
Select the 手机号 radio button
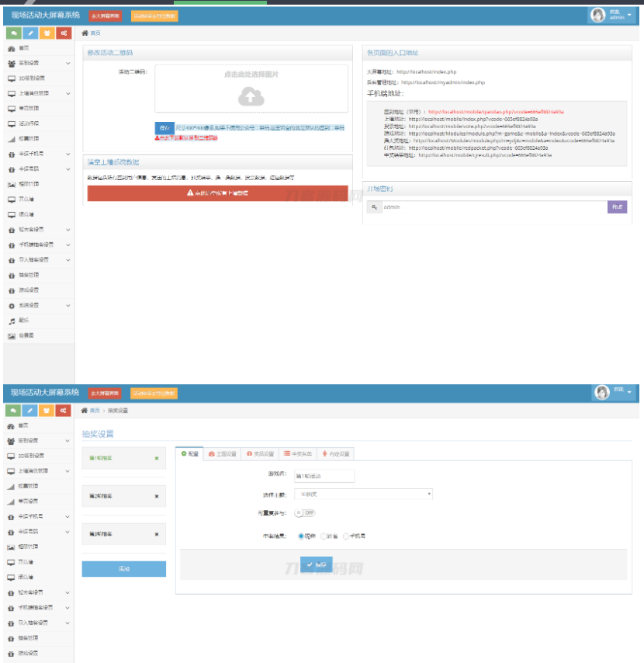(x=346, y=536)
